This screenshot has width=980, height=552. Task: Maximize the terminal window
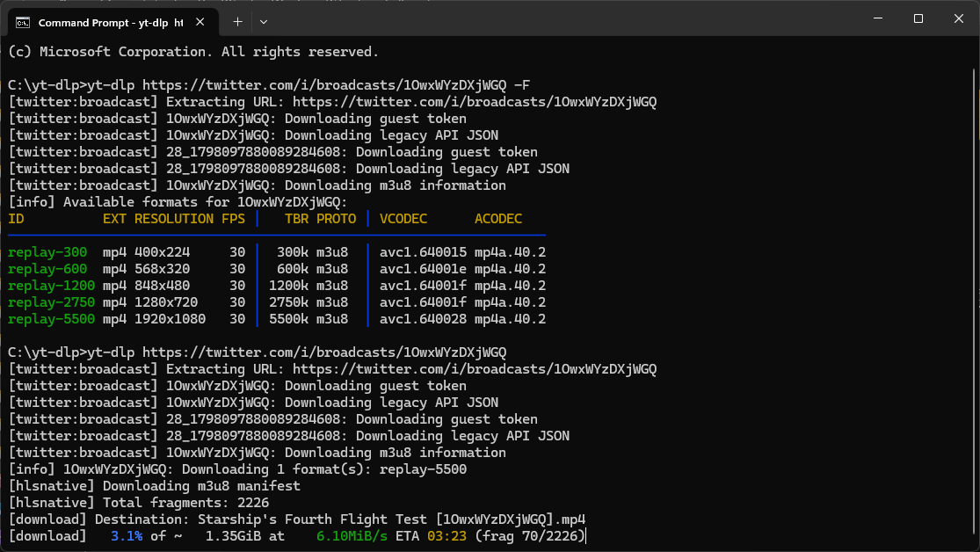coord(918,18)
